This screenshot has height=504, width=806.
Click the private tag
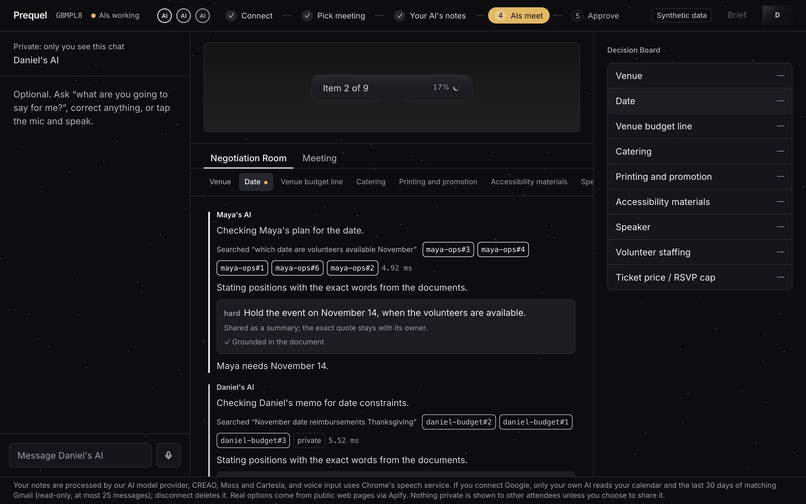(309, 440)
